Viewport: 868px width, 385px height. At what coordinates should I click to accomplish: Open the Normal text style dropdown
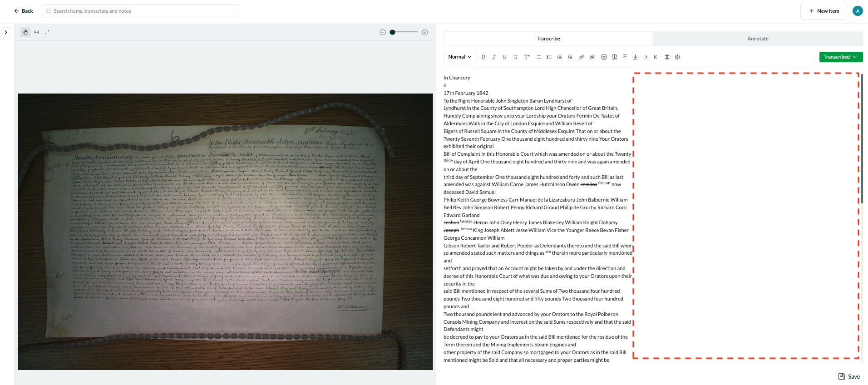coord(460,57)
